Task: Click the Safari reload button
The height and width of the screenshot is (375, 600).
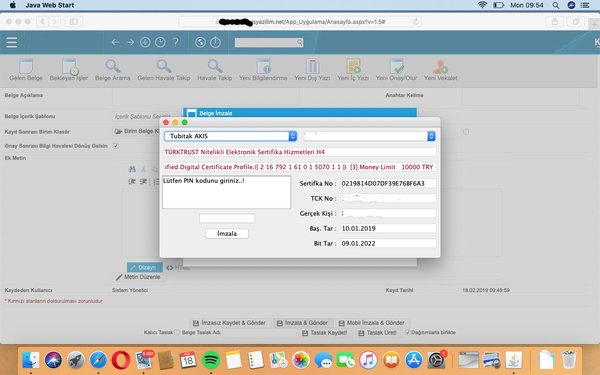Action: [x=416, y=21]
